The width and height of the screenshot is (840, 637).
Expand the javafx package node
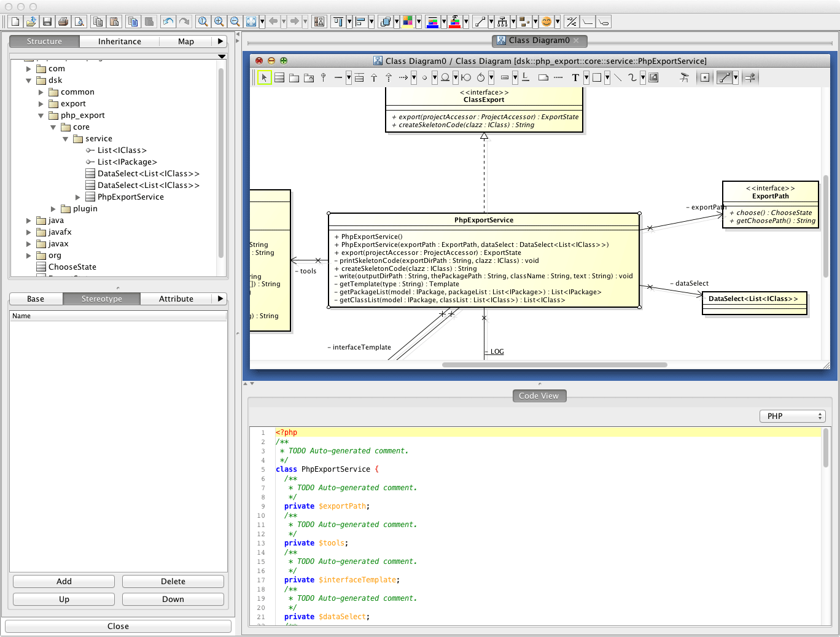click(x=29, y=232)
